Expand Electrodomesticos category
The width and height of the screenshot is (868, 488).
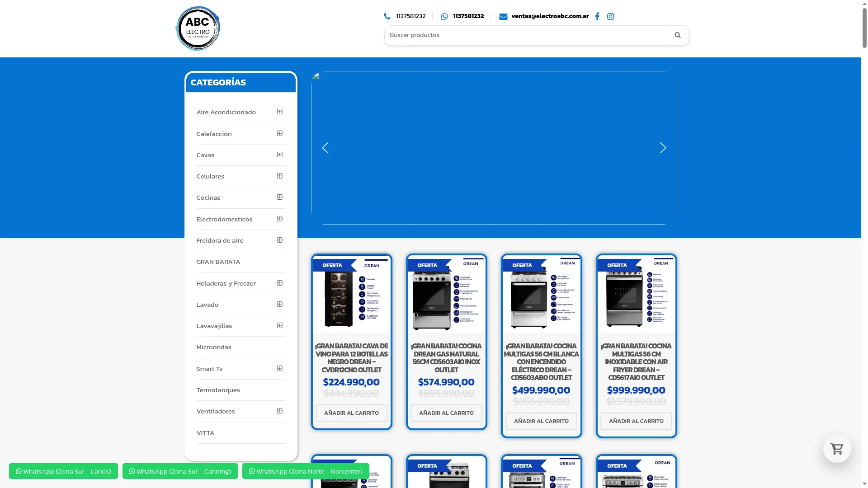(280, 219)
